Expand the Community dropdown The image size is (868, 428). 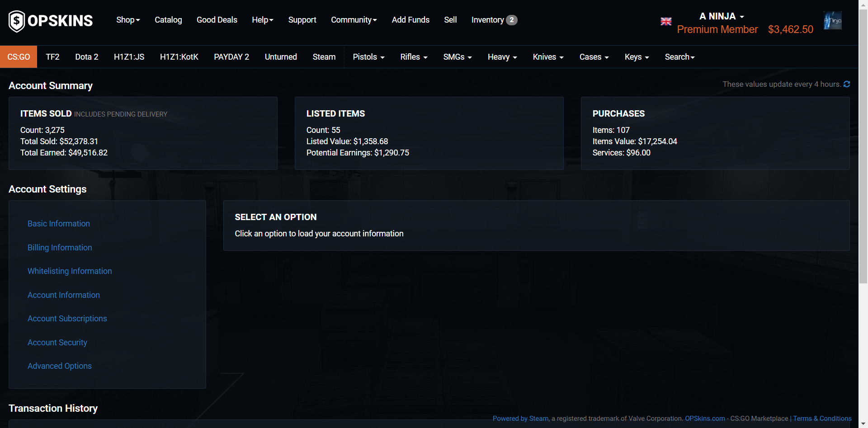click(x=354, y=20)
